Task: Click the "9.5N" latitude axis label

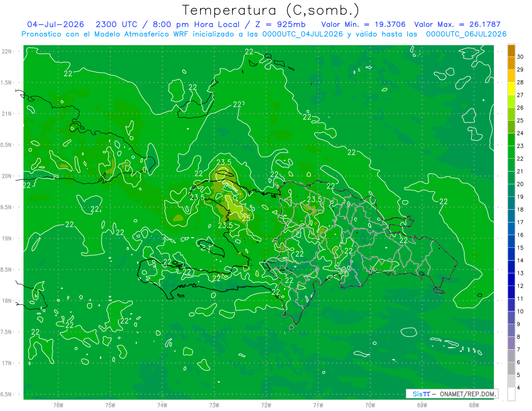Action: [x=7, y=207]
